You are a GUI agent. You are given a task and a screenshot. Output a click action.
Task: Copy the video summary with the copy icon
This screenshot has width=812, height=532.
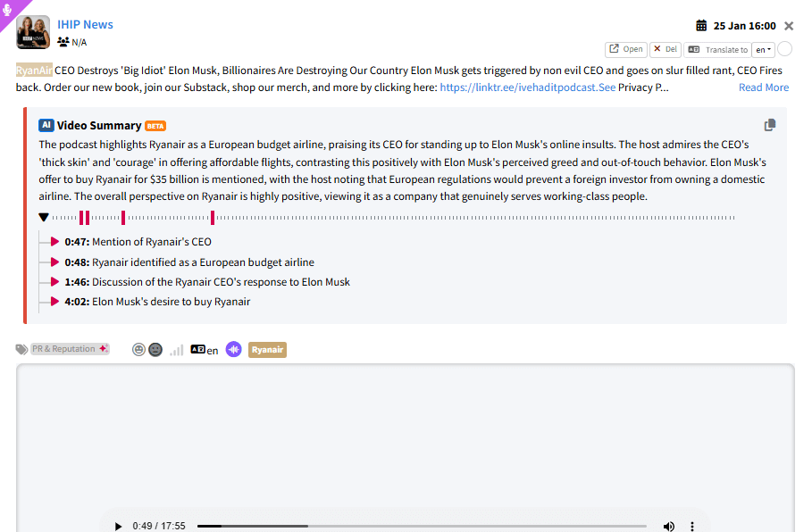coord(770,125)
